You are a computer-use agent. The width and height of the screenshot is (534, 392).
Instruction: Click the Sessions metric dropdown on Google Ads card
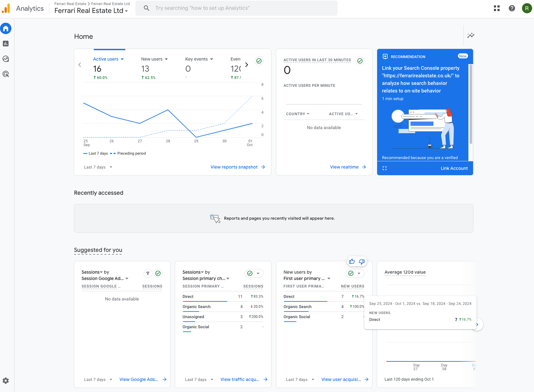(92, 272)
